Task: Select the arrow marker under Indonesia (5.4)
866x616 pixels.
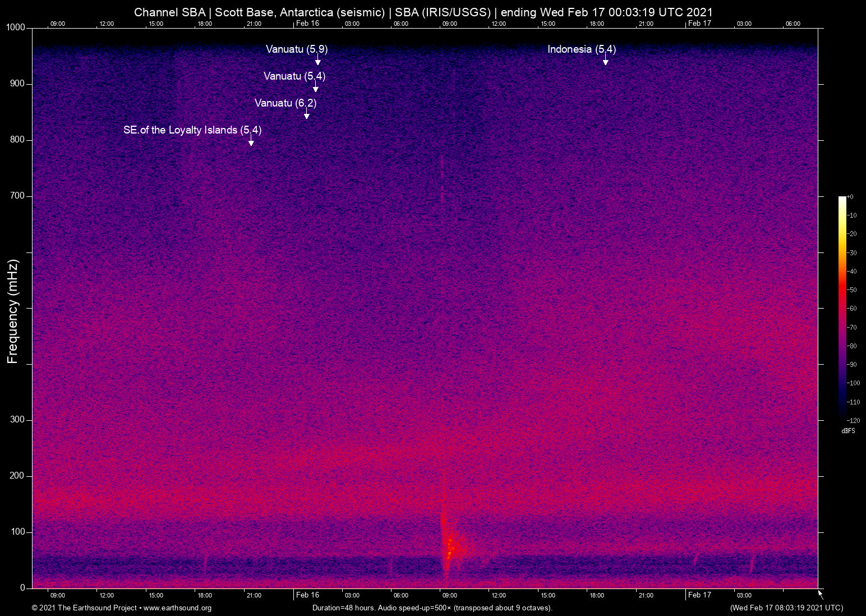Action: click(605, 60)
